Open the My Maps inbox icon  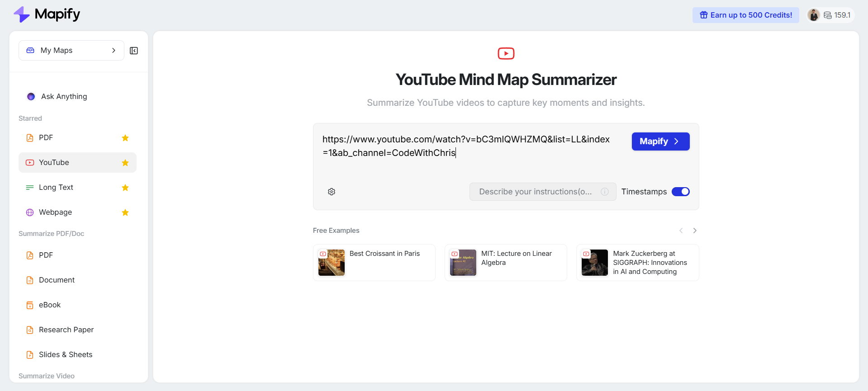click(x=30, y=50)
